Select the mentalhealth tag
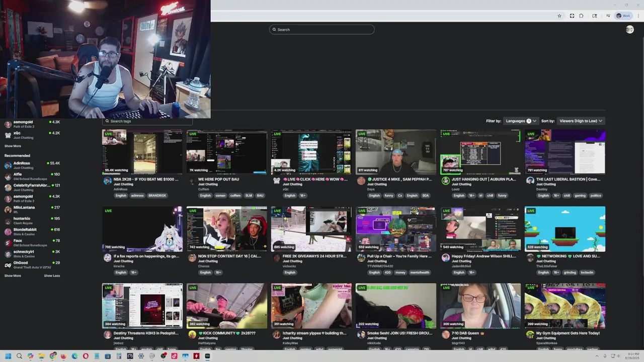The image size is (644, 362). click(420, 273)
